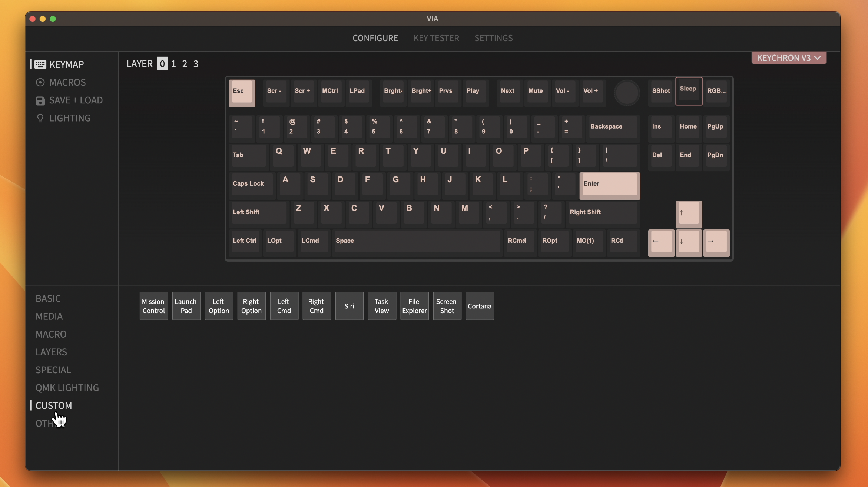868x487 pixels.
Task: Open the Settings tab
Action: [494, 38]
